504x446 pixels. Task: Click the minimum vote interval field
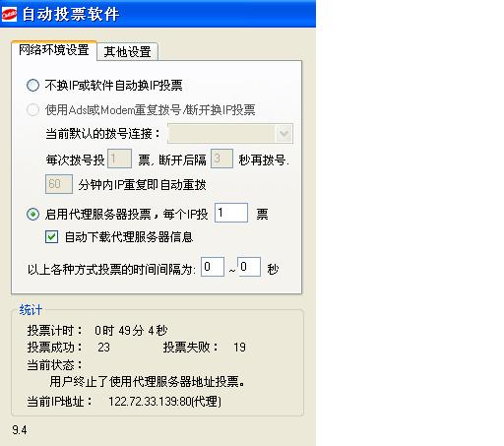pos(213,267)
